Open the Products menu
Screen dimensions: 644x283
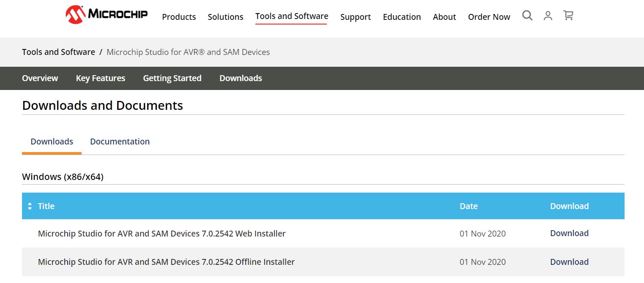pos(179,17)
